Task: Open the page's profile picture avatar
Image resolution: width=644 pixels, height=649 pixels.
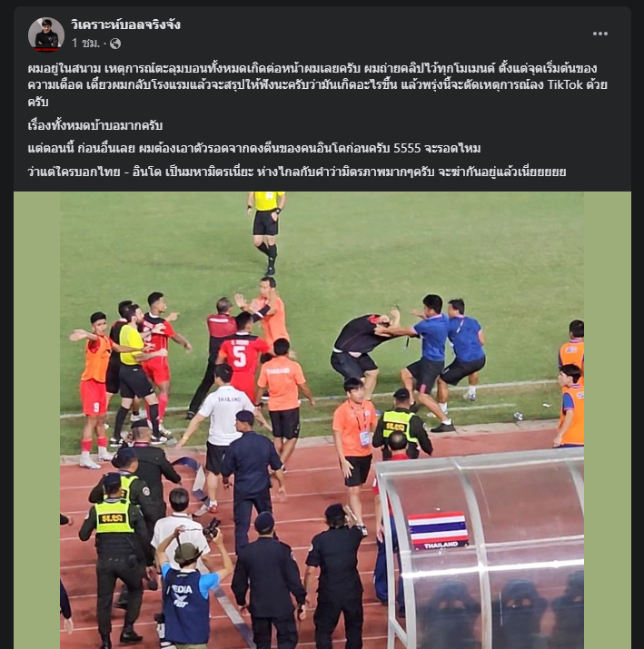Action: coord(46,34)
